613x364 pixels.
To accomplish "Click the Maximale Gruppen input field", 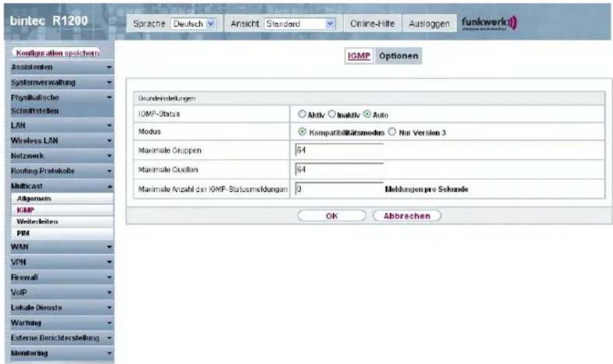I will (x=339, y=150).
